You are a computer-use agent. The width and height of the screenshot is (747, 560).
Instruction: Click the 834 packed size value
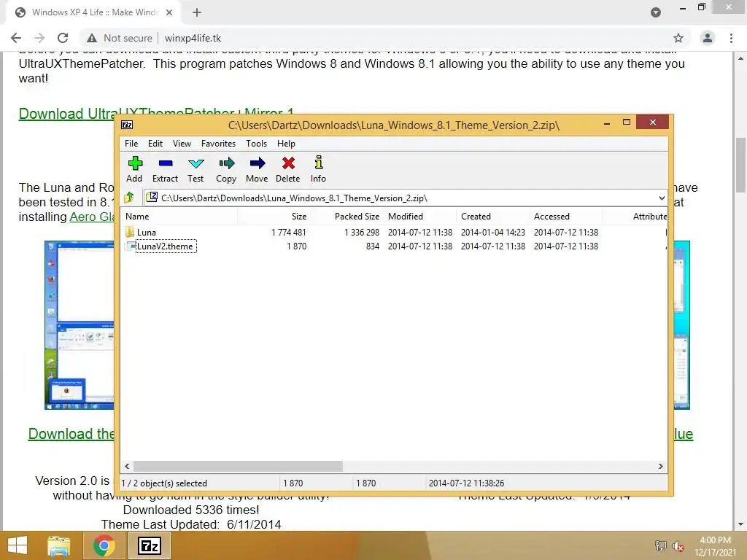(373, 246)
